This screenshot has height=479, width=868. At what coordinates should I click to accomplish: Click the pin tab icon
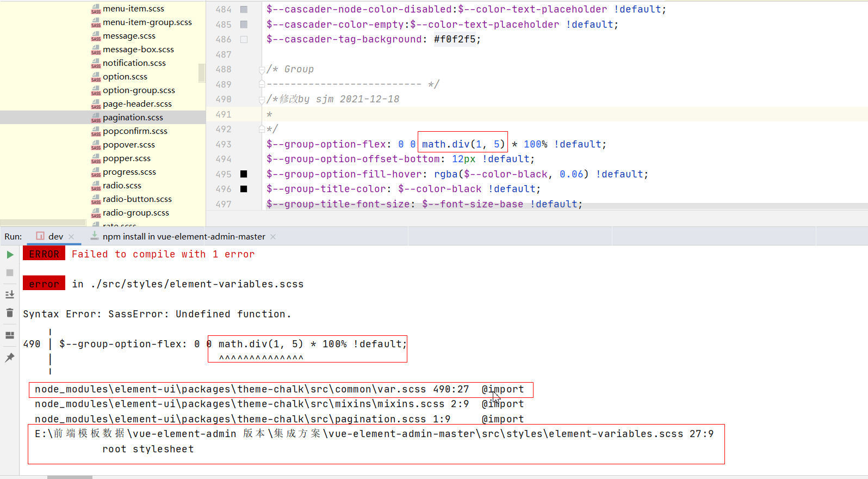click(10, 358)
